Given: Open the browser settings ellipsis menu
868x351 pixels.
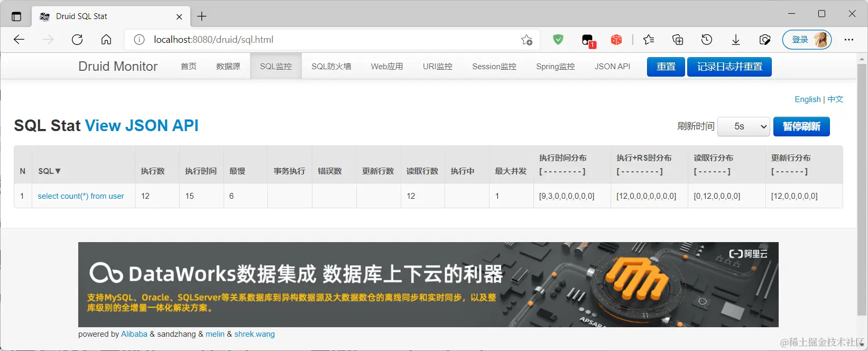Looking at the screenshot, I should [849, 40].
